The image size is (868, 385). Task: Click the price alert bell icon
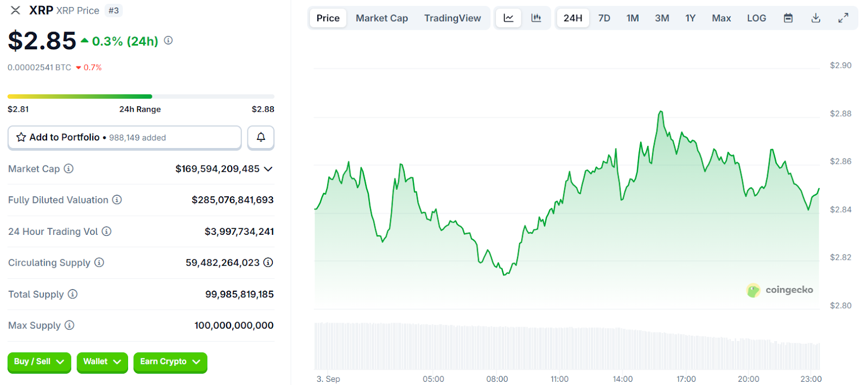tap(260, 137)
